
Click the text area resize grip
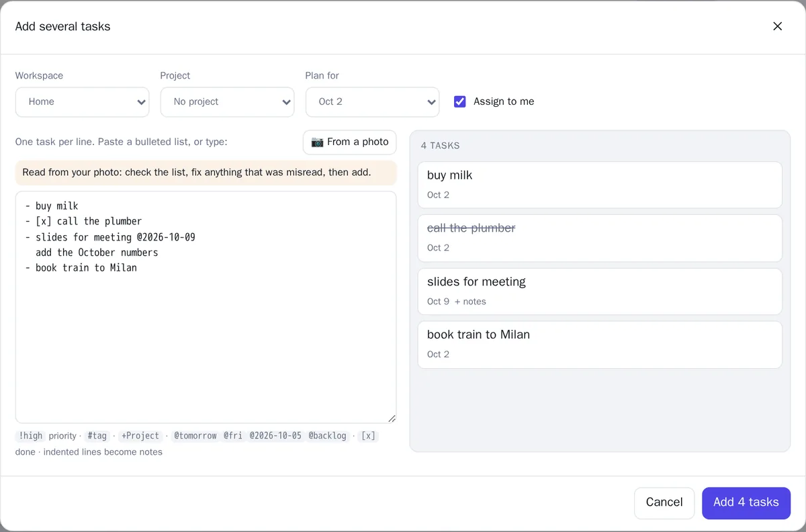392,418
